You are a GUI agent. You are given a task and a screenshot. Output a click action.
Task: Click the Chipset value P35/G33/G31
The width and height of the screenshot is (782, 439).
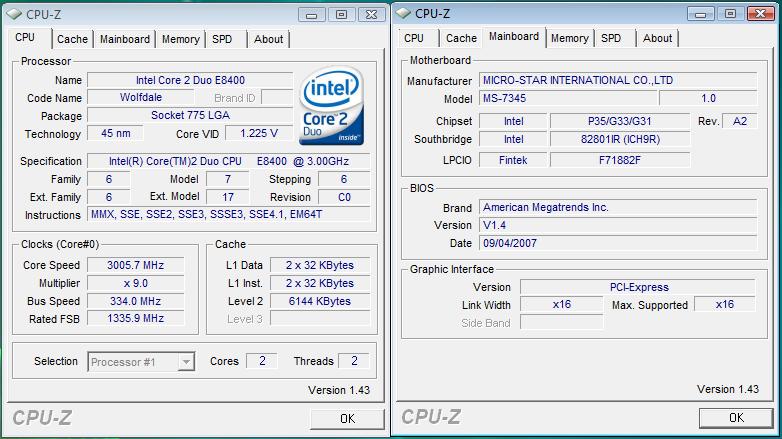[620, 121]
